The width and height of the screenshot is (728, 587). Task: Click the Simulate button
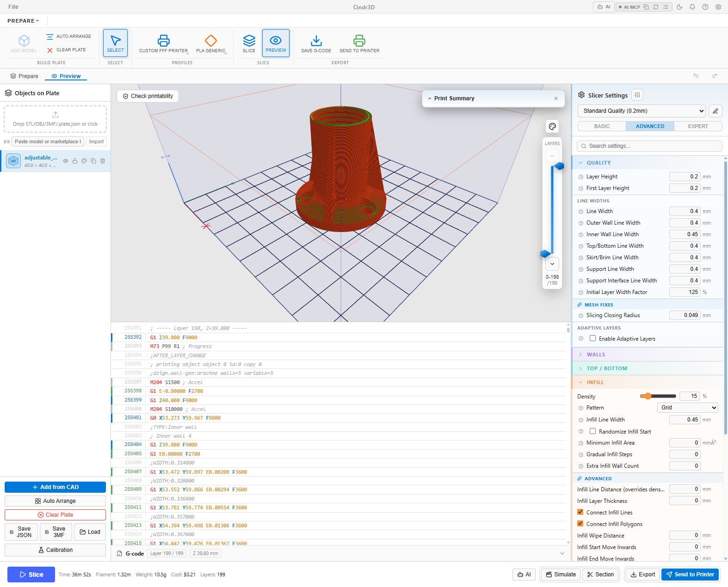561,575
